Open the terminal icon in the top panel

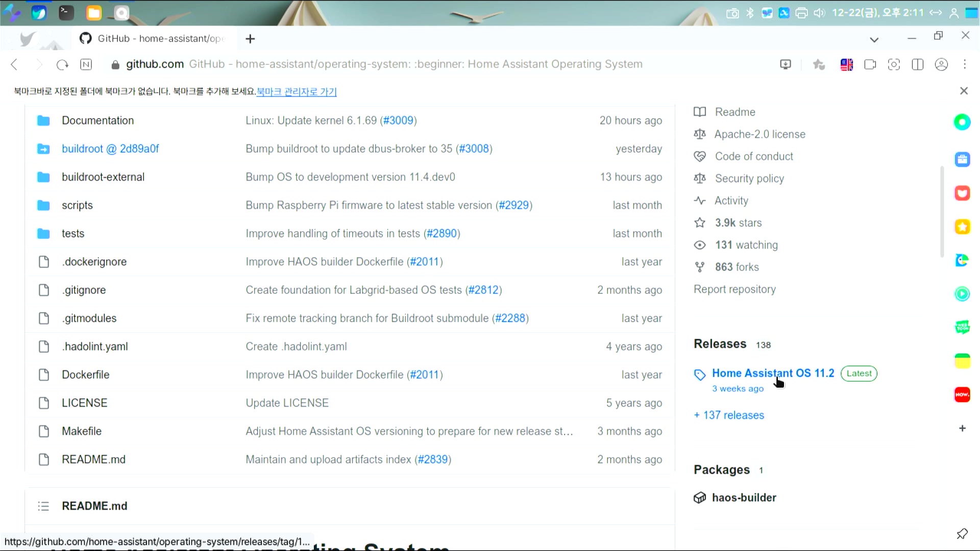click(x=66, y=13)
